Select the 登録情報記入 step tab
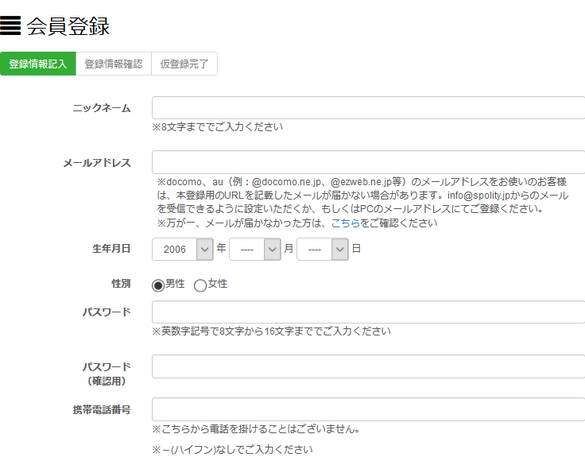The width and height of the screenshot is (585, 465). pyautogui.click(x=38, y=64)
